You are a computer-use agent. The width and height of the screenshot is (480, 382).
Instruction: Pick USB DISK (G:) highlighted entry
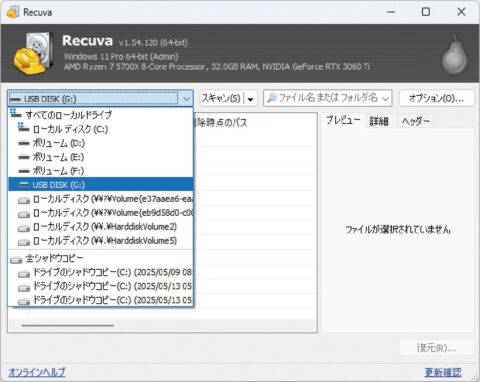click(x=100, y=185)
